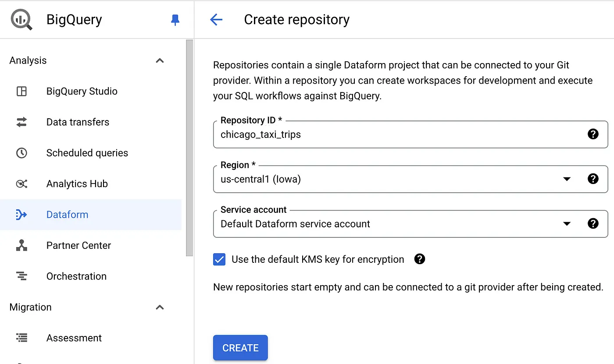Open the Assessment migration tool

click(x=74, y=338)
